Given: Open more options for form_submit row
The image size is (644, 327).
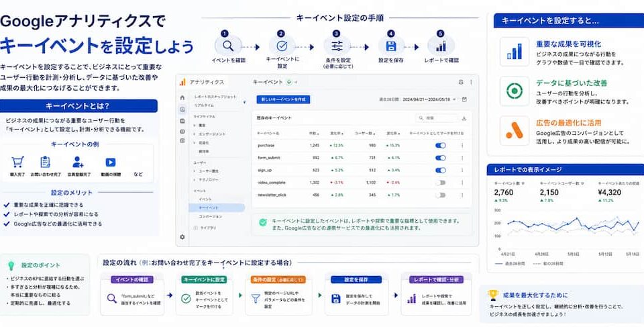Looking at the screenshot, I should pyautogui.click(x=462, y=158).
